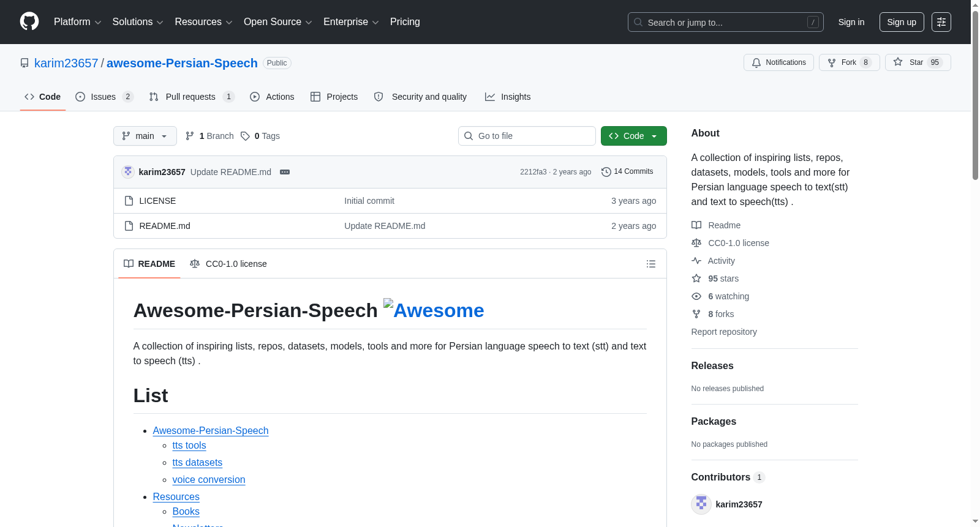Open the main branch selector dropdown
This screenshot has height=527, width=980.
[x=145, y=136]
